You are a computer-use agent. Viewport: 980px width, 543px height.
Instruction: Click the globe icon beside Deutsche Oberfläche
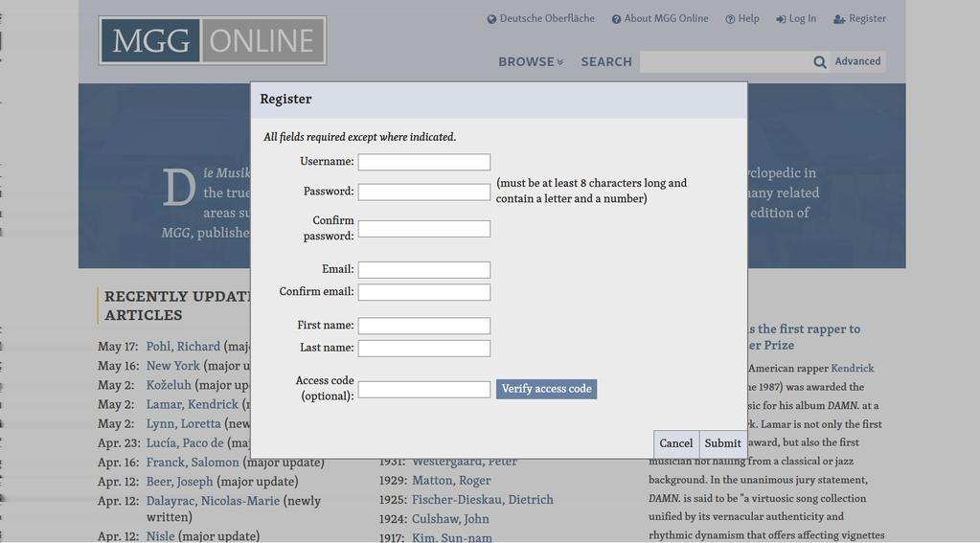491,19
